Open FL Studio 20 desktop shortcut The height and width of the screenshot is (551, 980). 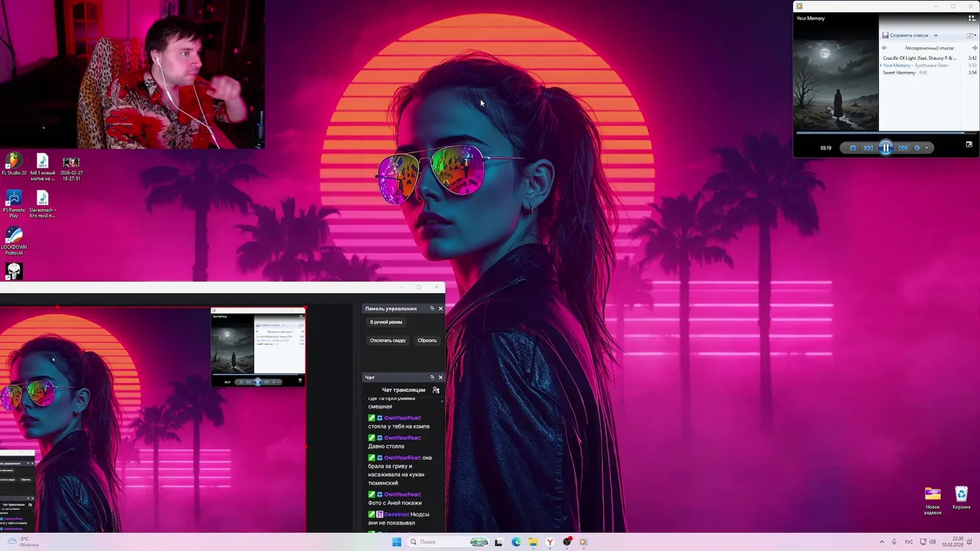(14, 165)
